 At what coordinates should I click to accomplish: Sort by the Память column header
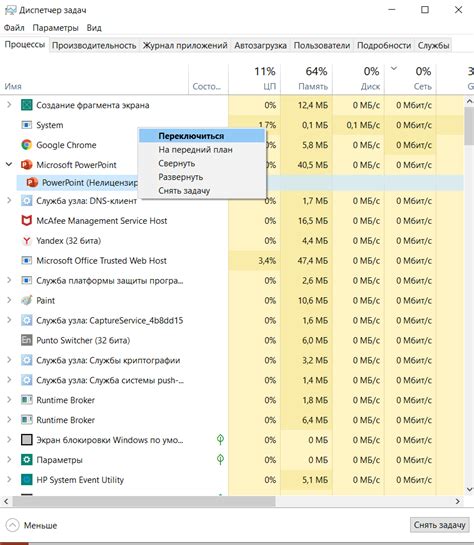307,79
